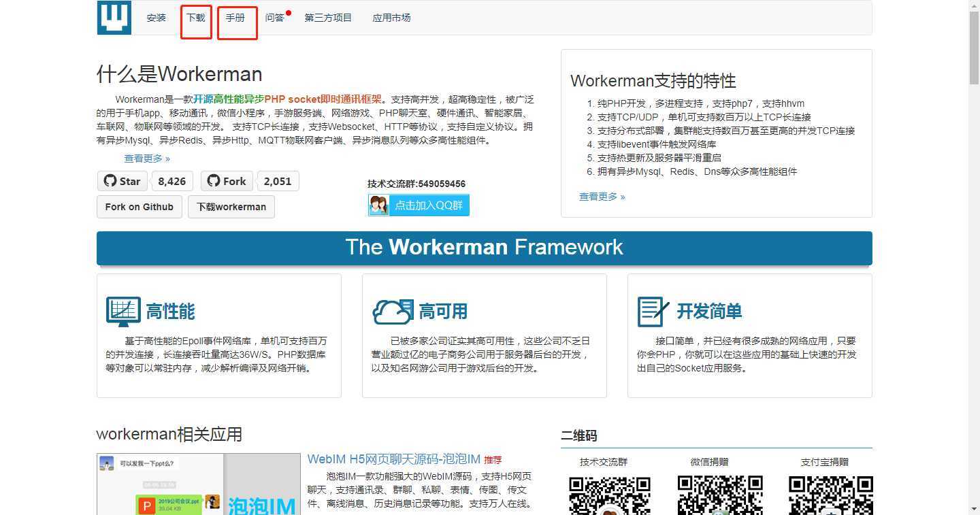Open the 应用市场 nav menu item
Screen dimensions: 980x515
391,18
